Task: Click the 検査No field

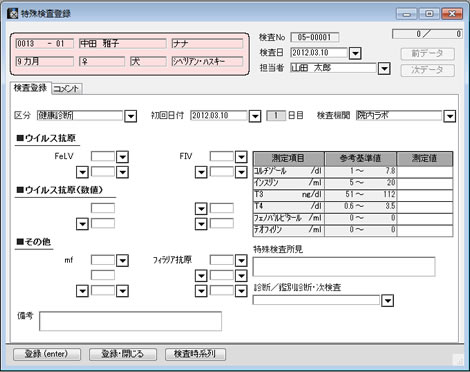Action: pos(315,37)
